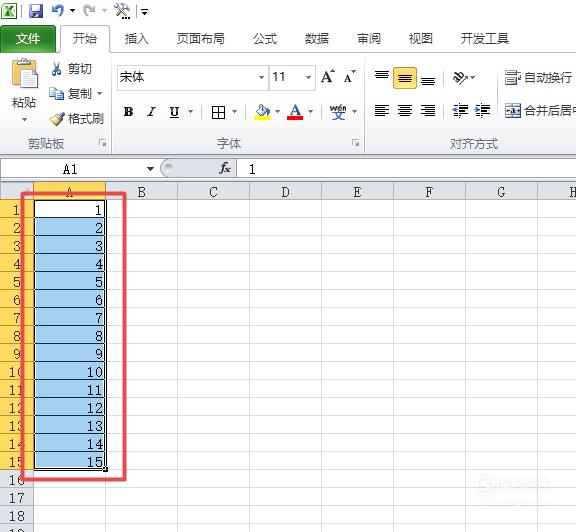576x532 pixels.
Task: Toggle Italic formatting
Action: click(x=151, y=112)
